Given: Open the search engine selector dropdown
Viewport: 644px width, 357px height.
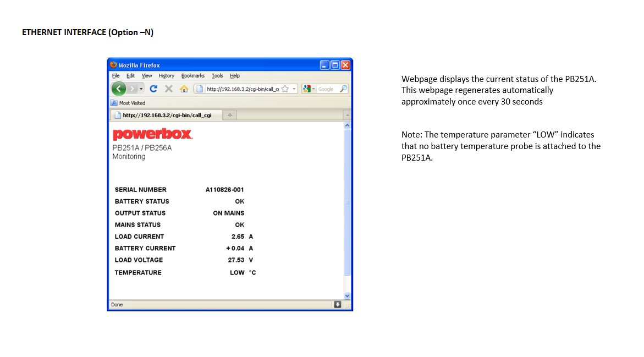Looking at the screenshot, I should 313,89.
